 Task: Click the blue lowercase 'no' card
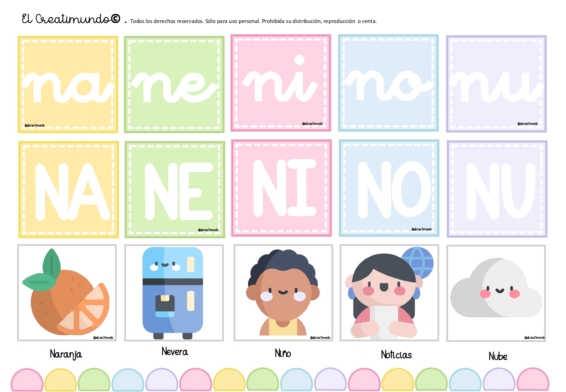(388, 83)
